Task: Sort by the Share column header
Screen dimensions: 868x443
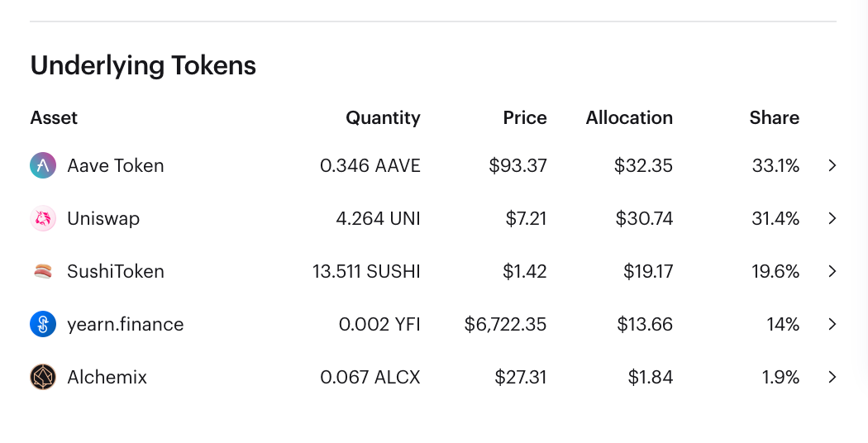Action: pos(775,117)
